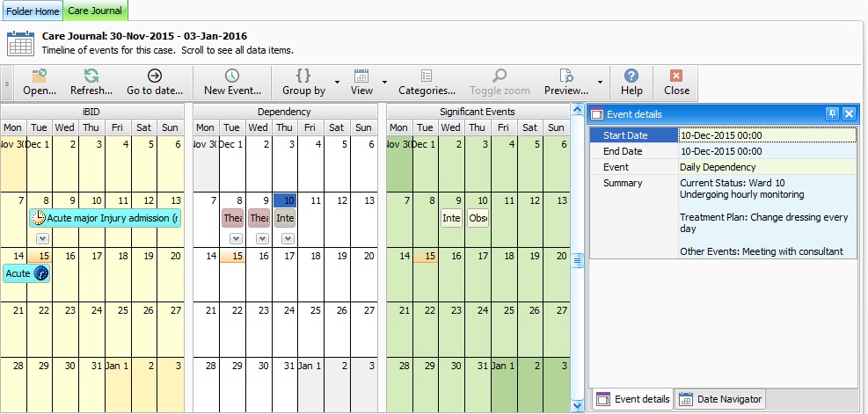
Task: Click the clock icon on Acute major injury event
Action: pyautogui.click(x=38, y=218)
